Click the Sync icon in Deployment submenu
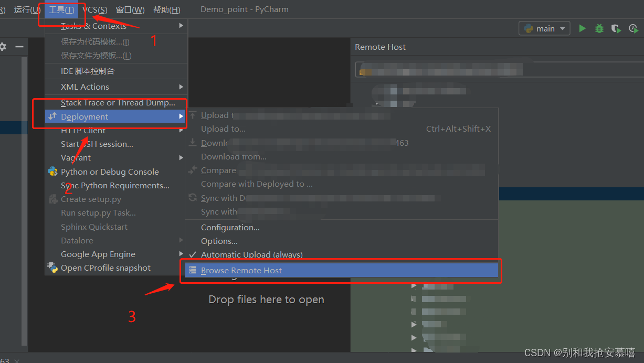 coord(193,198)
